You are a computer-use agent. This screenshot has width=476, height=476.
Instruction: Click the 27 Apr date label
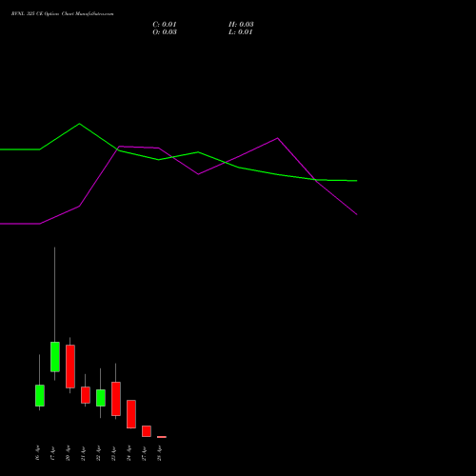point(145,453)
